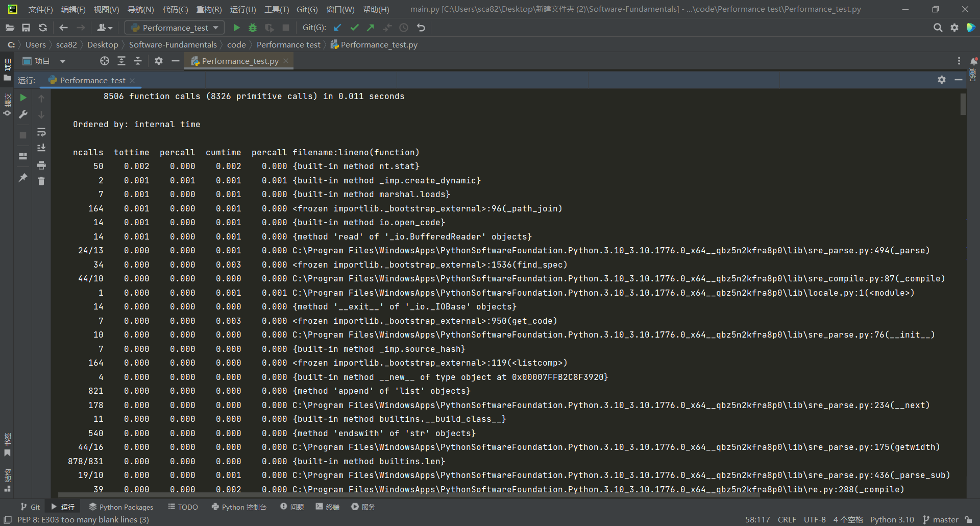Collapse all in project panel

(x=138, y=61)
